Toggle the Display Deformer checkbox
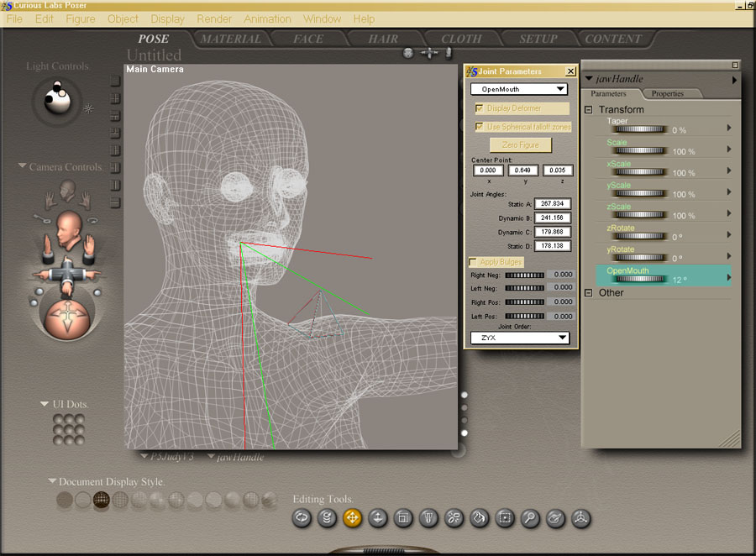756x556 pixels. [x=479, y=108]
